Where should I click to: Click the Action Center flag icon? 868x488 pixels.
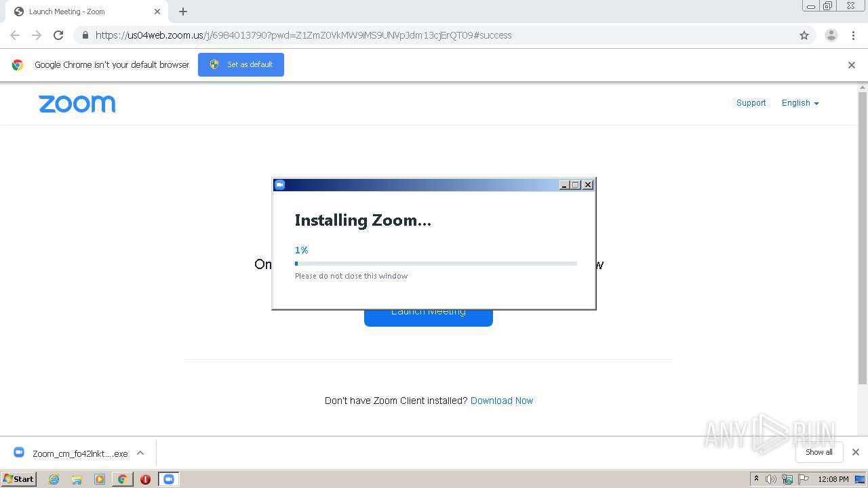802,479
